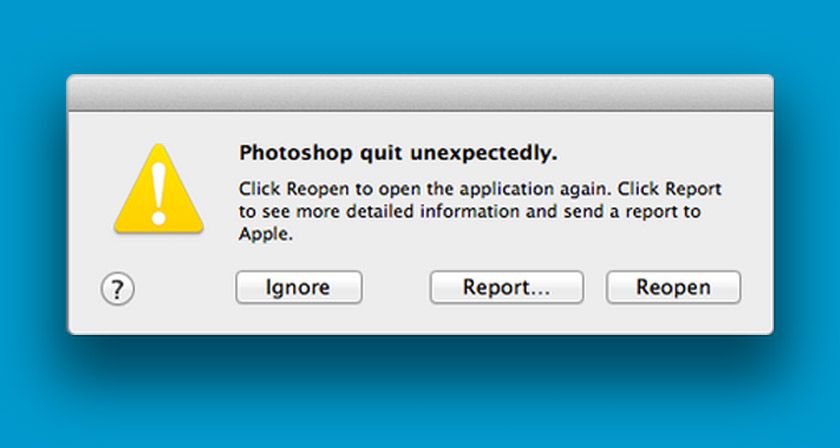
Task: Click the word "Photoshop" in the heading
Action: 284,154
